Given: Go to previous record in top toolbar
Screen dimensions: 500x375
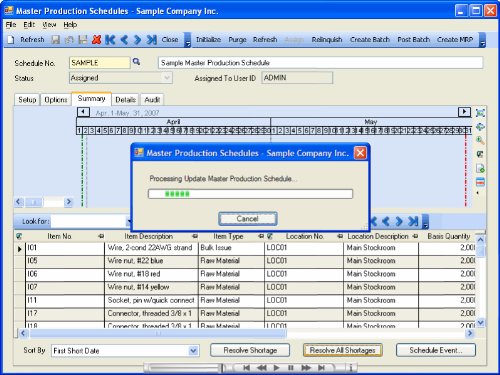Looking at the screenshot, I should coord(124,40).
